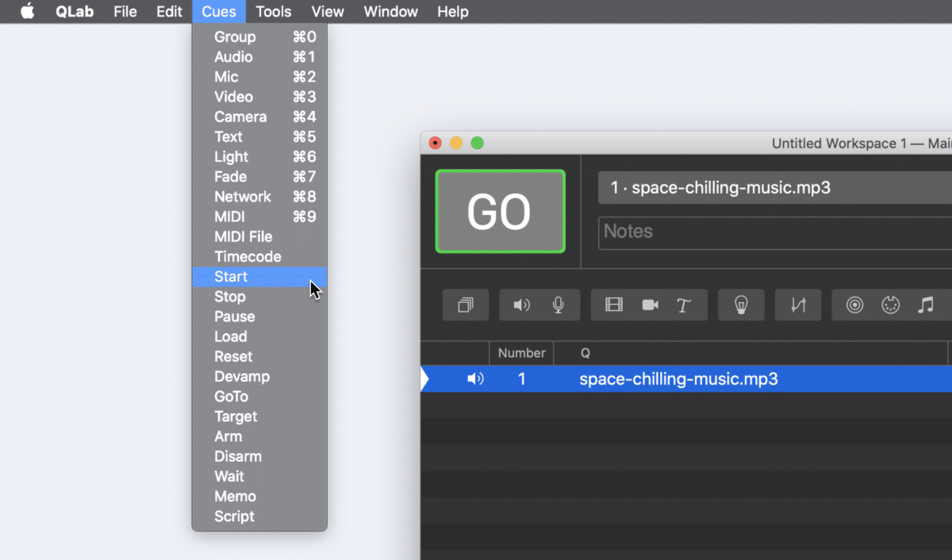Insert a Group cue using the stacked icon
This screenshot has width=952, height=560.
[465, 305]
